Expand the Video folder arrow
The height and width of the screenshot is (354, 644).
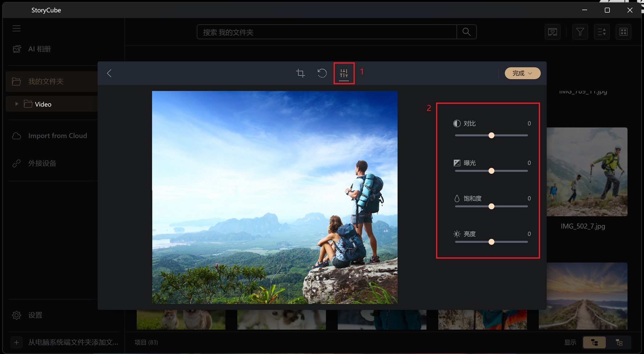[16, 104]
